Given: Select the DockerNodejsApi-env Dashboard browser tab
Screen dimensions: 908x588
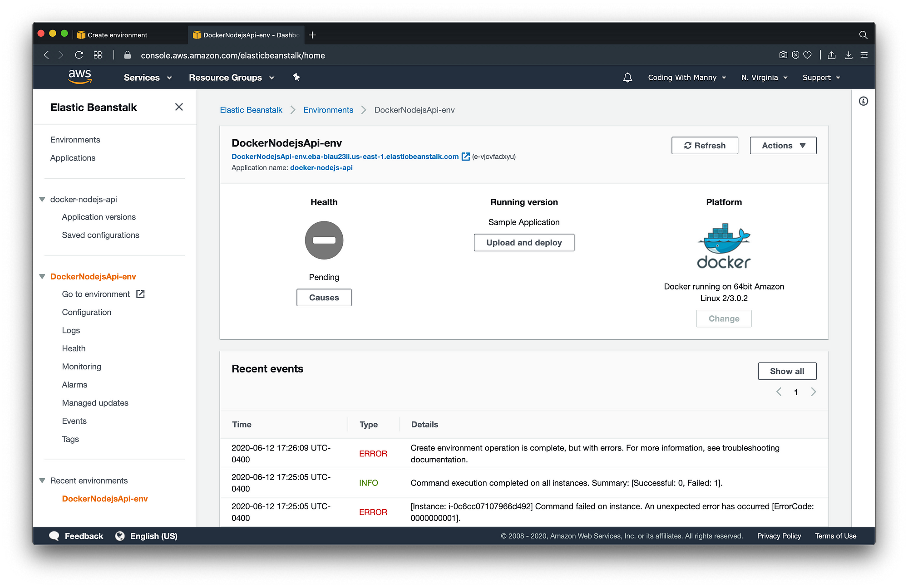Looking at the screenshot, I should point(246,35).
